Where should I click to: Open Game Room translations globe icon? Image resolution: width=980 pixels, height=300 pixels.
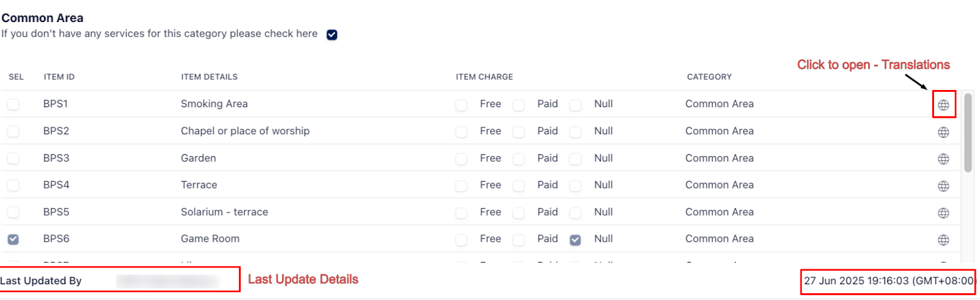[x=943, y=240]
